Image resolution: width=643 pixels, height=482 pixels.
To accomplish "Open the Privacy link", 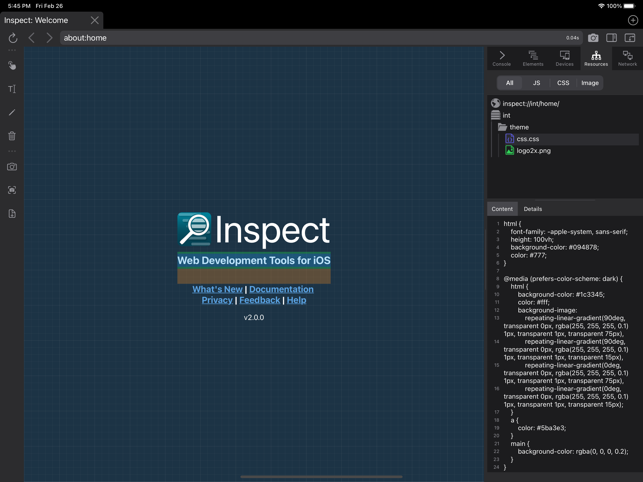I will pos(217,300).
